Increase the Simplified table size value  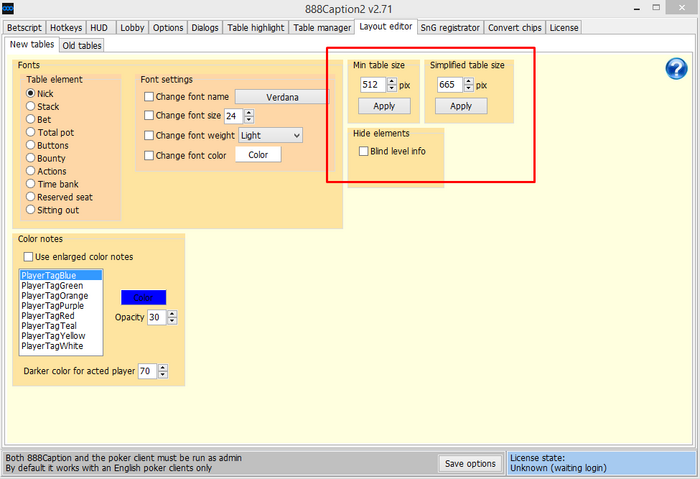pos(469,81)
